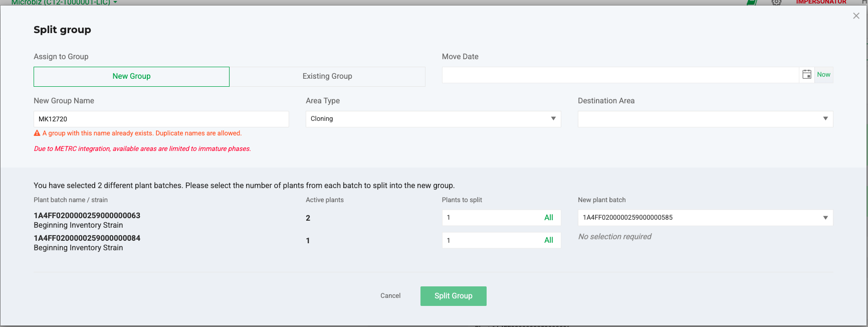Click the green book icon at top
This screenshot has height=327, width=868.
[x=751, y=3]
